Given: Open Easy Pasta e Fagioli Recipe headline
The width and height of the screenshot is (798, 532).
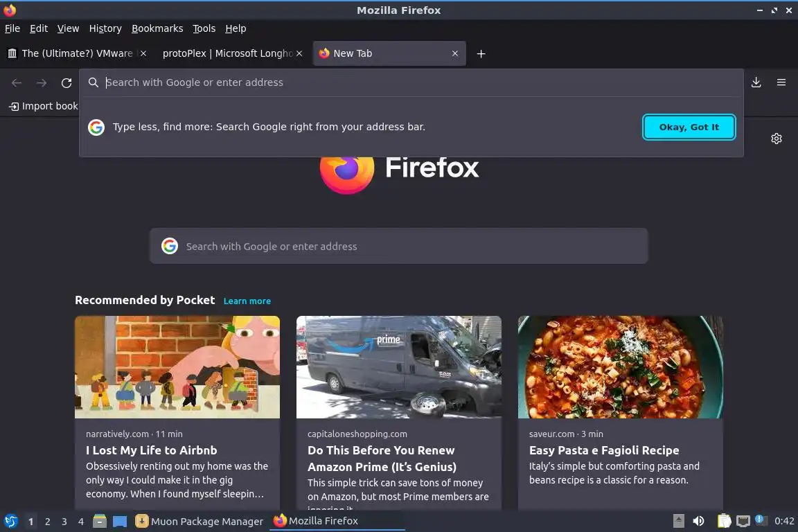Looking at the screenshot, I should click(604, 450).
